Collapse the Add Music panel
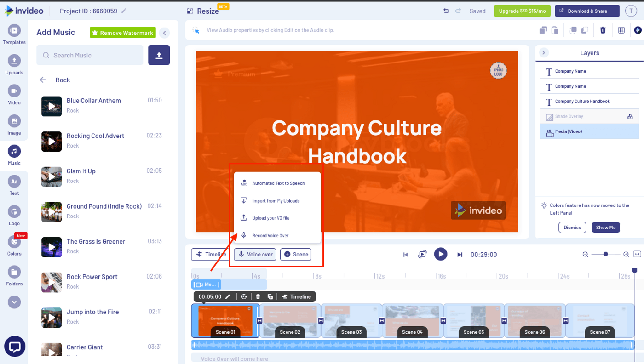The image size is (644, 364). 164,33
